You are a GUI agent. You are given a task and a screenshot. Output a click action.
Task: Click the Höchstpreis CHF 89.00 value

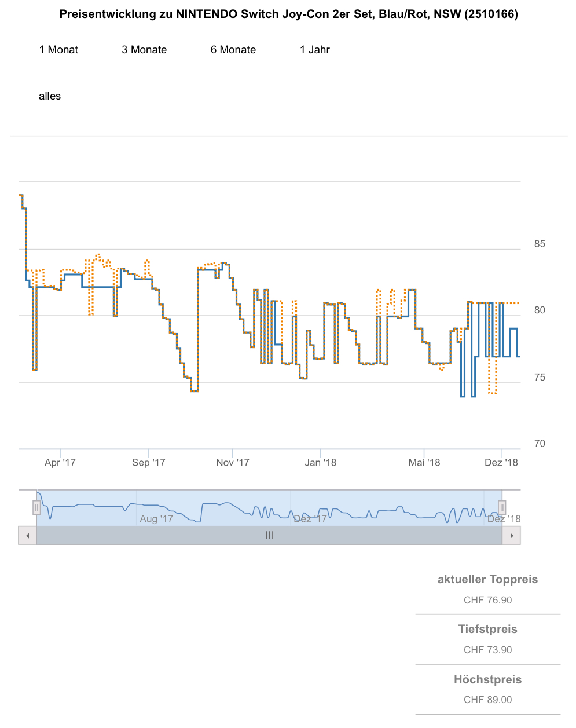487,700
